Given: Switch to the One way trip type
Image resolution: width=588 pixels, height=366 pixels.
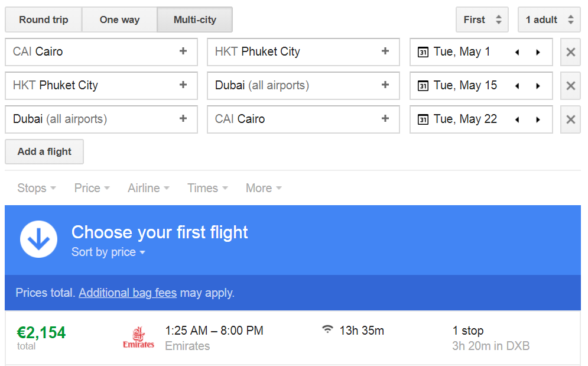Looking at the screenshot, I should tap(119, 20).
